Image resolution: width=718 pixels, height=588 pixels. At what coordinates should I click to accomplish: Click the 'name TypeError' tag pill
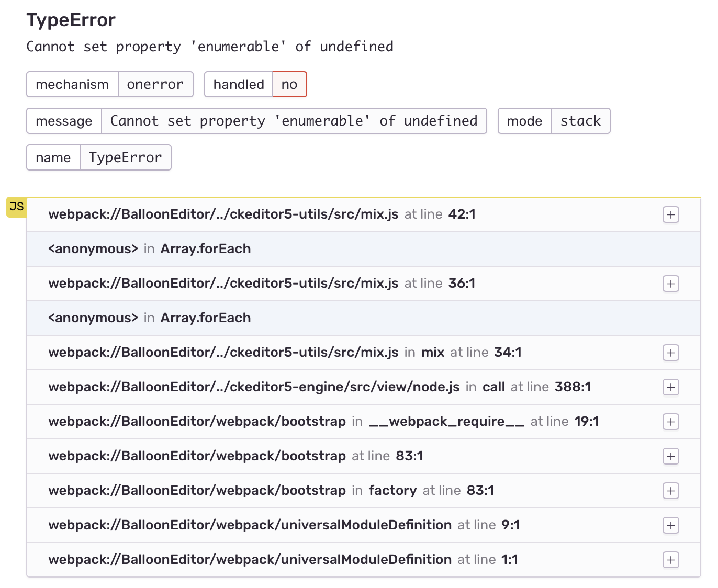98,157
